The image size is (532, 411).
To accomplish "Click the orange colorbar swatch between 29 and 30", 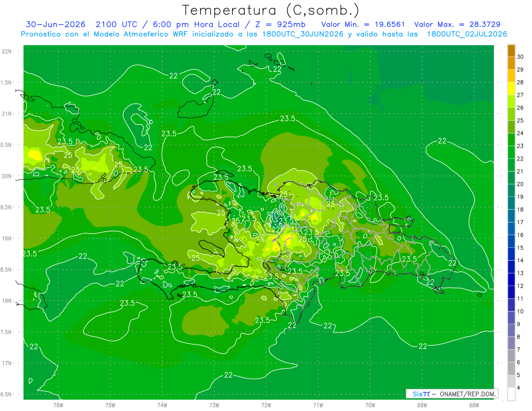I will (x=511, y=63).
